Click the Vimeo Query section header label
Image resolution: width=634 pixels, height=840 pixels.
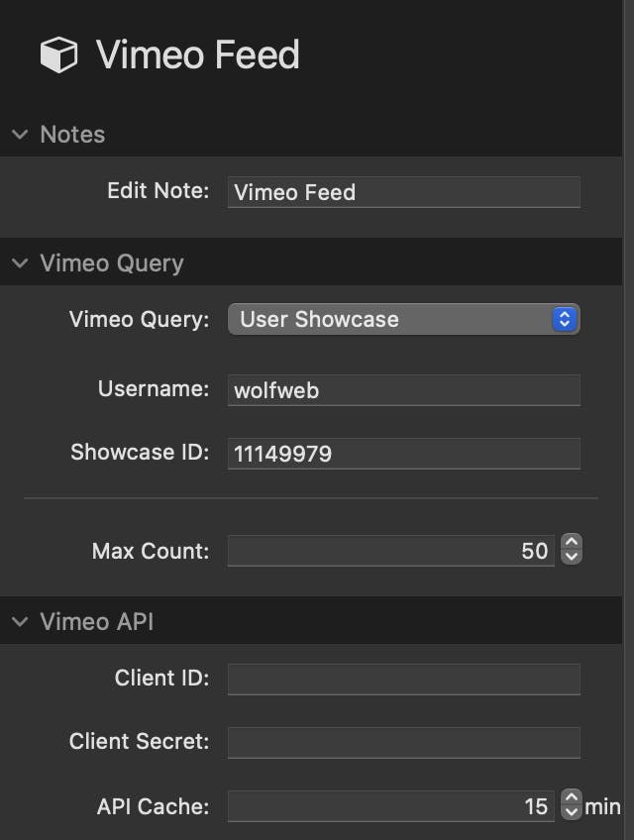click(112, 263)
